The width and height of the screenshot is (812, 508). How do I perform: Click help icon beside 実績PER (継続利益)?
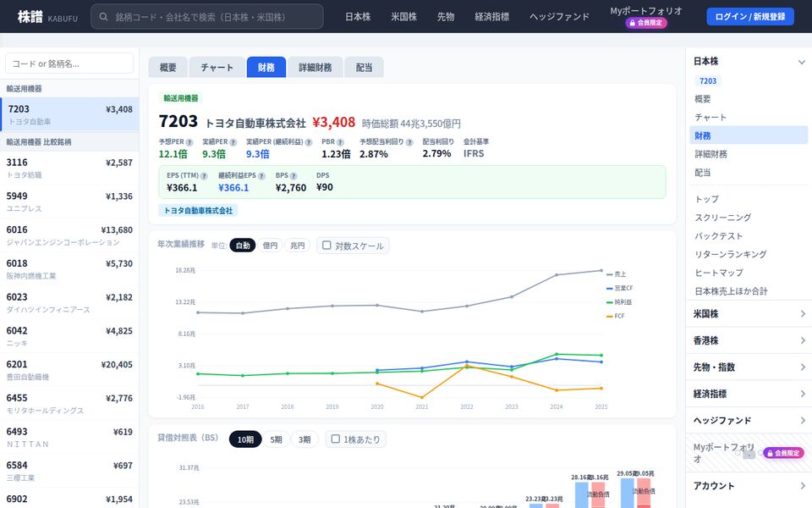click(x=309, y=142)
